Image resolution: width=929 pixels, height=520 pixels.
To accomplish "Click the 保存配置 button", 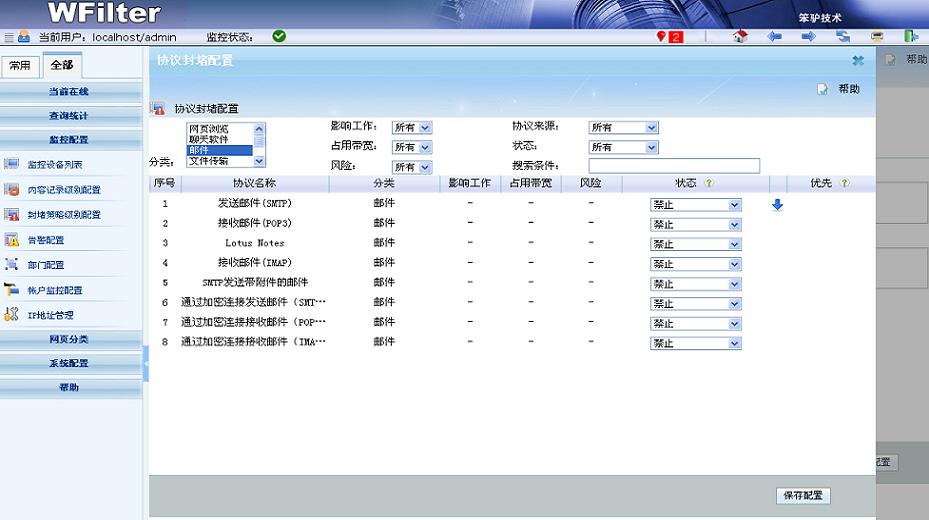I will coord(803,496).
